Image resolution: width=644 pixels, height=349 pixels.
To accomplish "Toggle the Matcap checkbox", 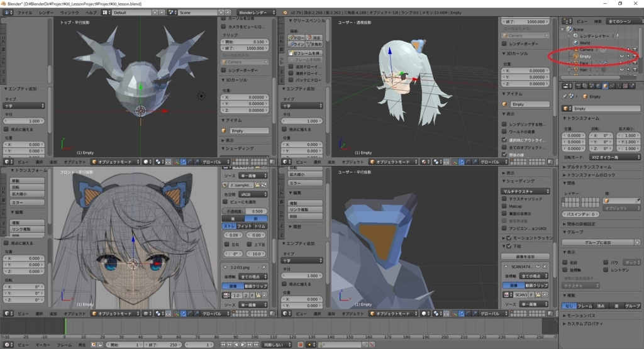I will click(x=504, y=206).
